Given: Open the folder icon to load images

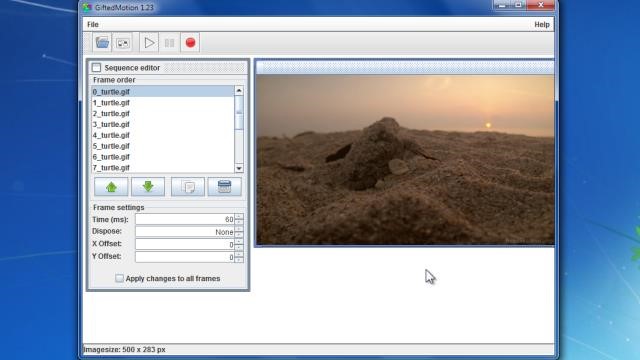Looking at the screenshot, I should click(x=102, y=42).
